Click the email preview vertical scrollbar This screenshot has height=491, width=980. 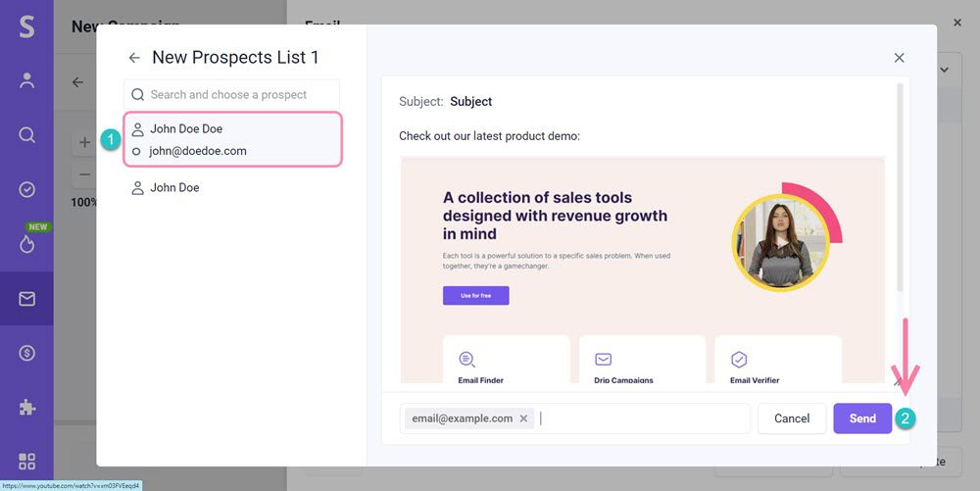899,186
